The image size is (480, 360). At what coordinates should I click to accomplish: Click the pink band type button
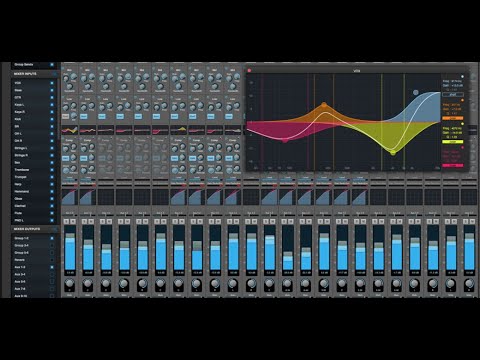(453, 165)
